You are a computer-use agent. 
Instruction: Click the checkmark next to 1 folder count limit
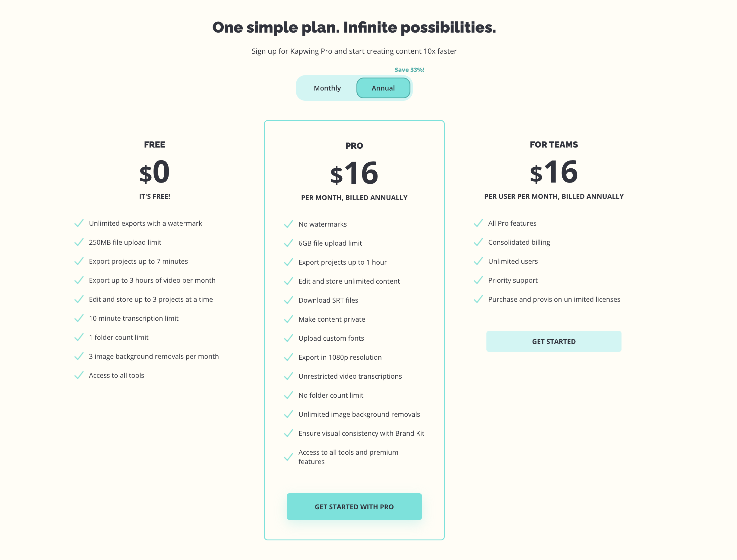[x=79, y=337]
